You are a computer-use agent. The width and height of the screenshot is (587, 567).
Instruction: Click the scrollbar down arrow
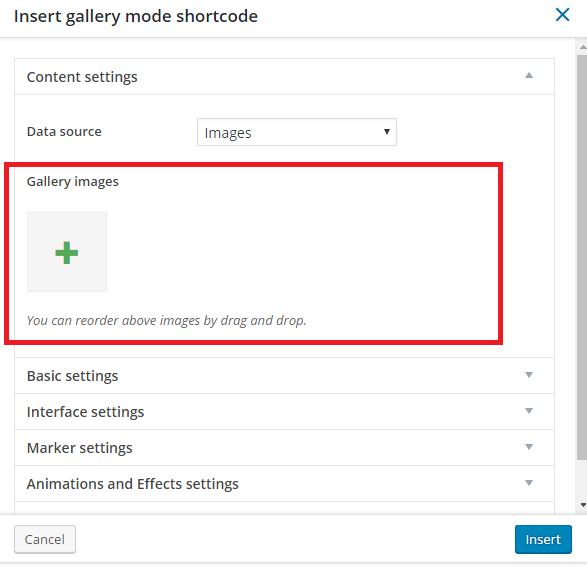click(x=583, y=504)
